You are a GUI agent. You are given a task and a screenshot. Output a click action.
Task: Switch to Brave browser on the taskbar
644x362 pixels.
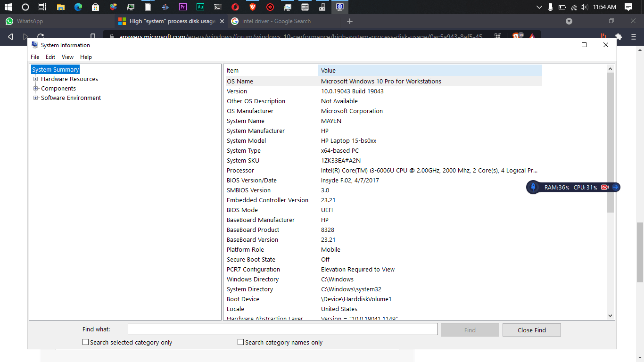[253, 7]
